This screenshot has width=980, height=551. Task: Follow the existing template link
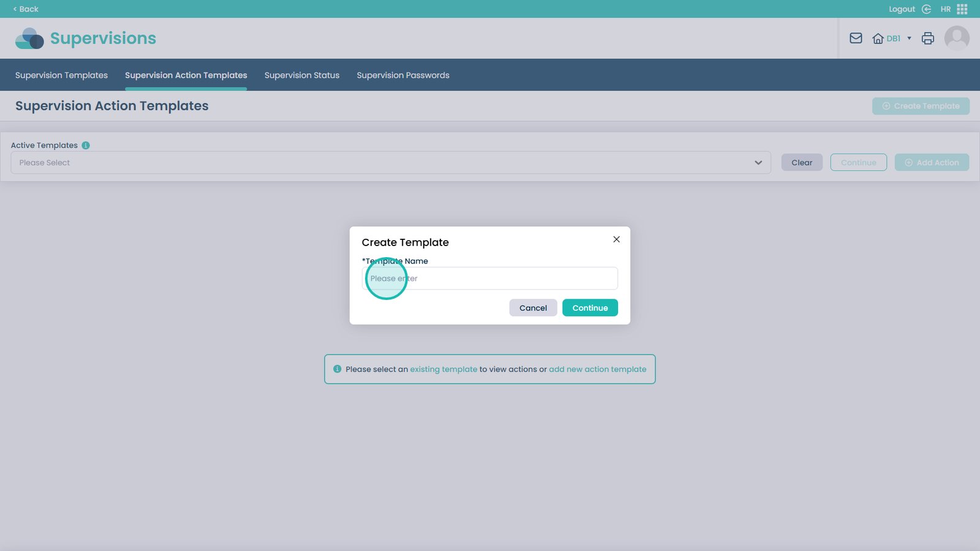443,369
